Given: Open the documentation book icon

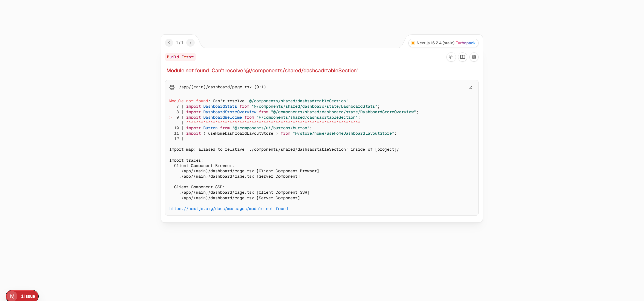Looking at the screenshot, I should [x=463, y=57].
